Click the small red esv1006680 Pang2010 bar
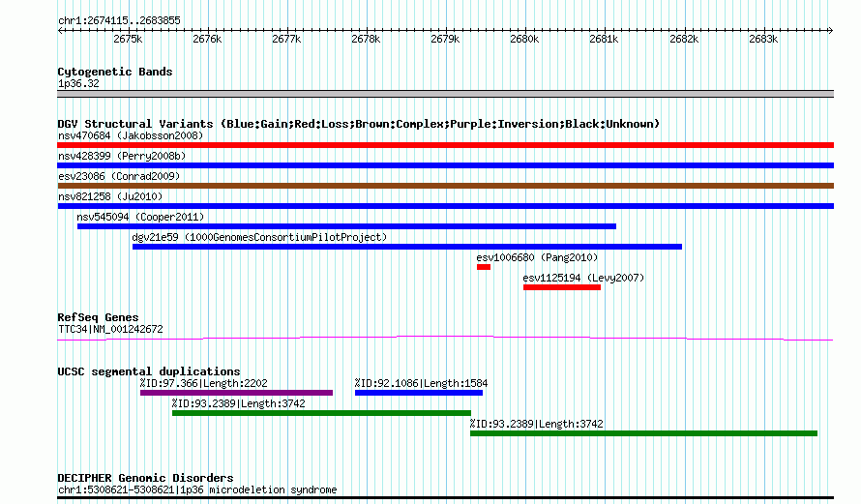The width and height of the screenshot is (861, 504). pyautogui.click(x=483, y=267)
